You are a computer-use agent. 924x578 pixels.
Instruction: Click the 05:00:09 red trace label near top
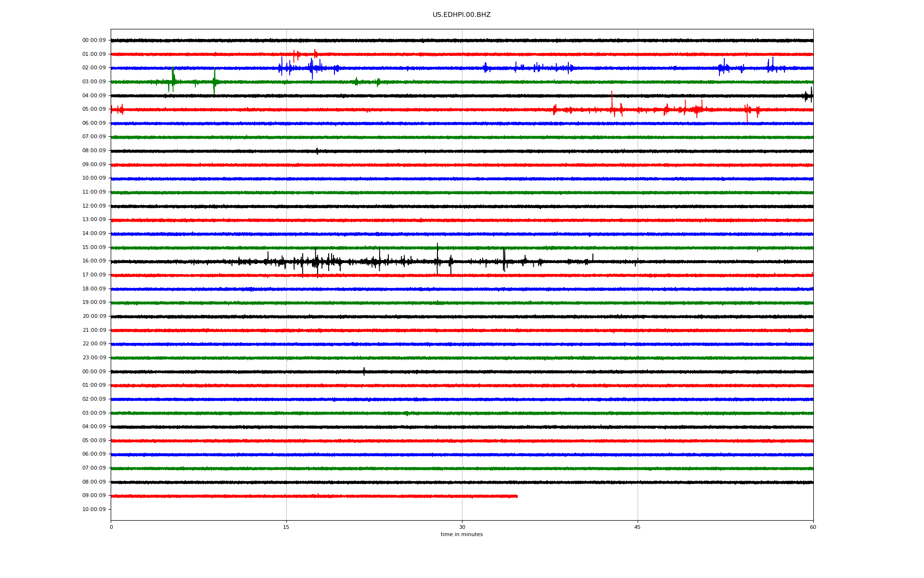(x=94, y=109)
